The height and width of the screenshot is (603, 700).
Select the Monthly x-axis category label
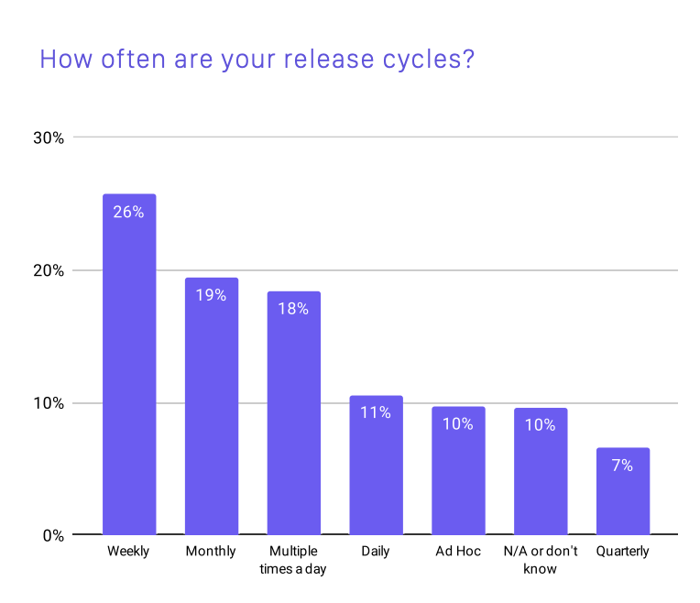point(211,552)
